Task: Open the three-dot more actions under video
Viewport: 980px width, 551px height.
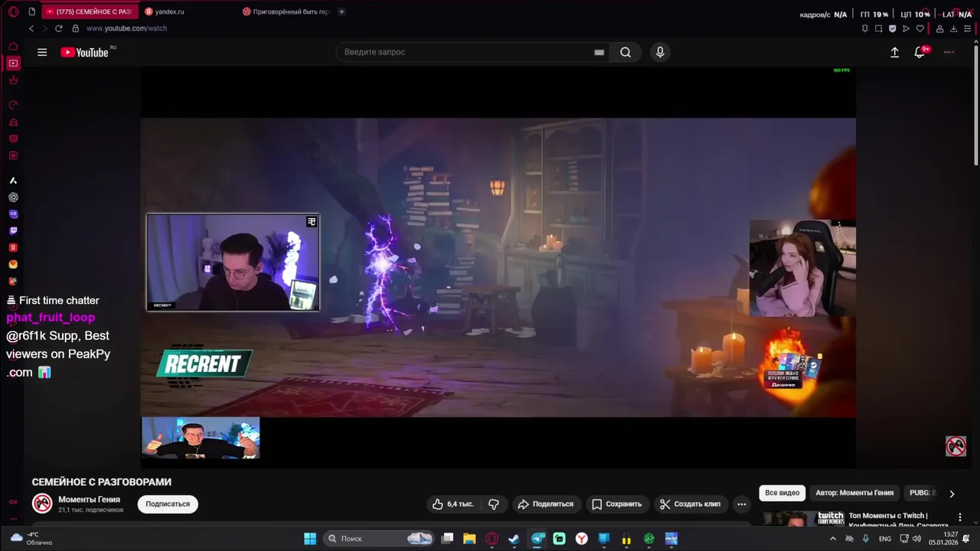Action: click(x=741, y=504)
